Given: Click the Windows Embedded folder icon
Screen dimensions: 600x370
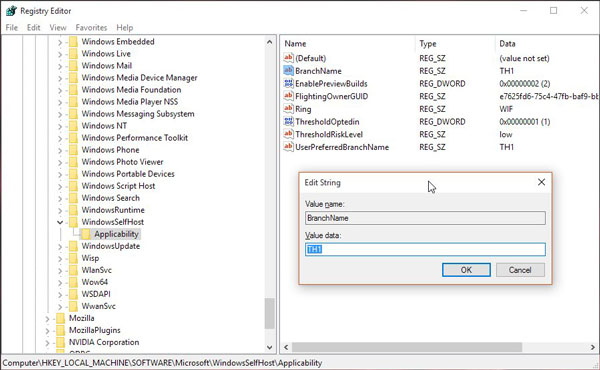Looking at the screenshot, I should click(x=73, y=41).
